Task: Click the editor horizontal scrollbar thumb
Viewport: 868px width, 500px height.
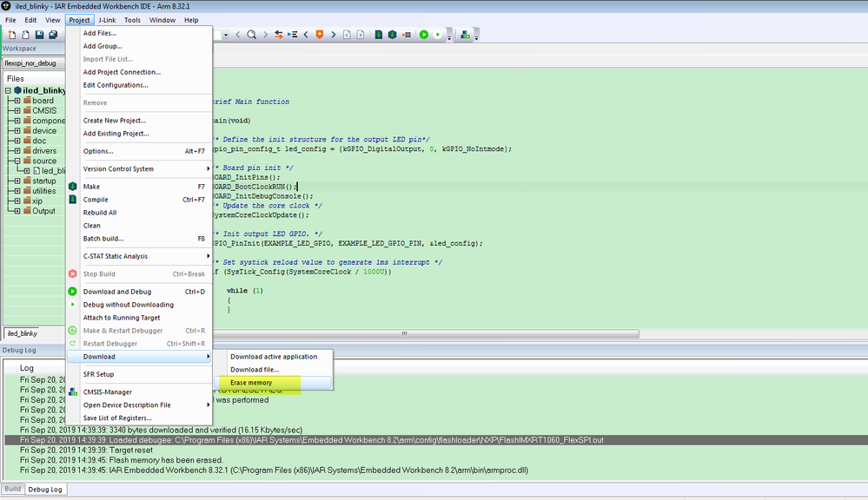Action: 425,333
